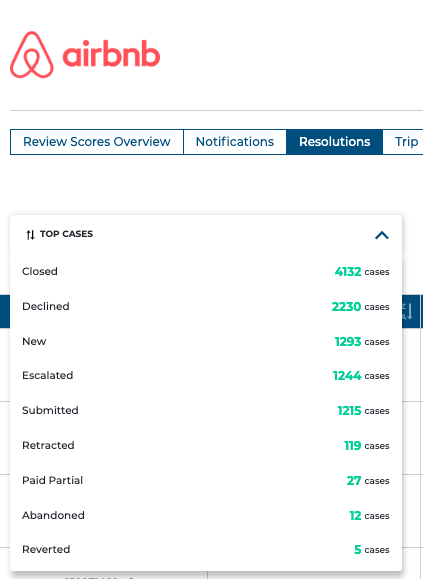Select the Submitted cases row

click(x=206, y=411)
